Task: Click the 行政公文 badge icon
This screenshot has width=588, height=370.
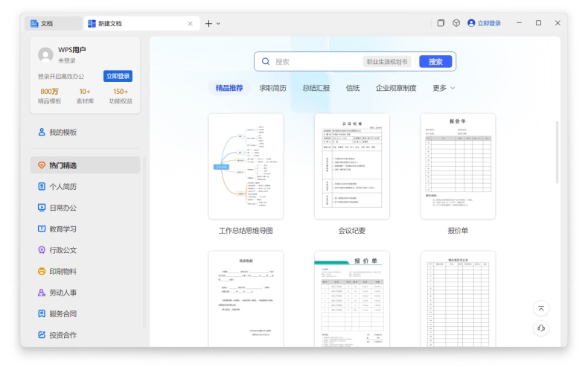Action: 42,250
